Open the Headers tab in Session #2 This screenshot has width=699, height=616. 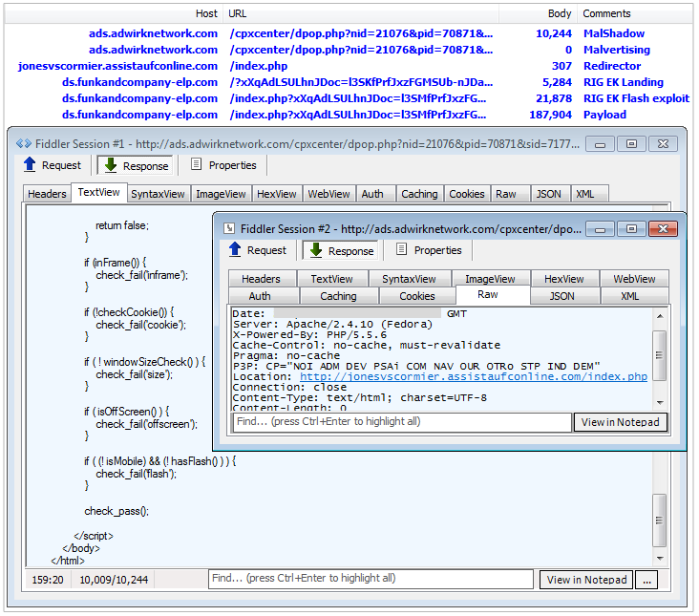tap(261, 279)
